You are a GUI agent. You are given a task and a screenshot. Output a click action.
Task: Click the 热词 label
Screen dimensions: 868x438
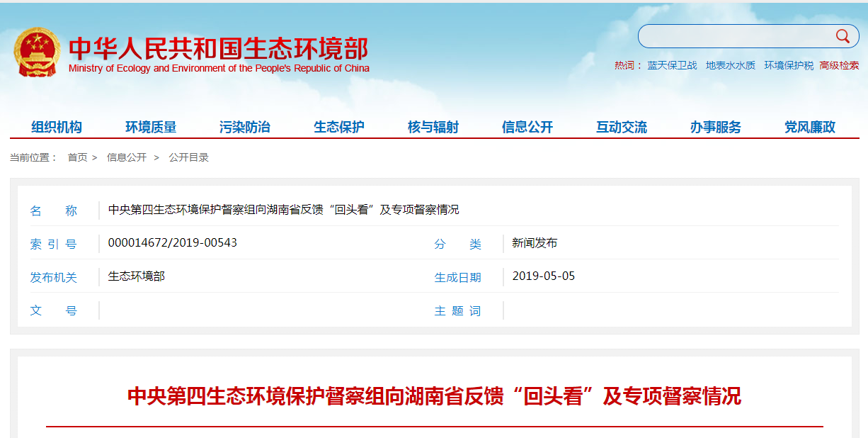click(627, 65)
